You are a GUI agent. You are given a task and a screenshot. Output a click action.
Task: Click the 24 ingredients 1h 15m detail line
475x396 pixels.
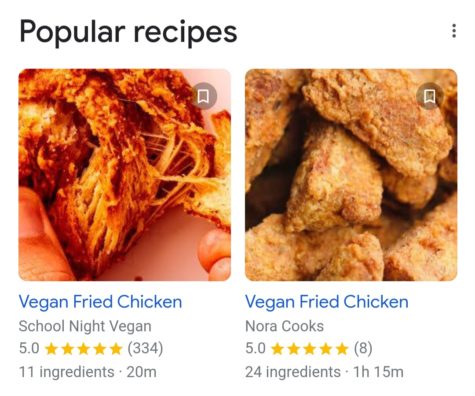(x=324, y=372)
